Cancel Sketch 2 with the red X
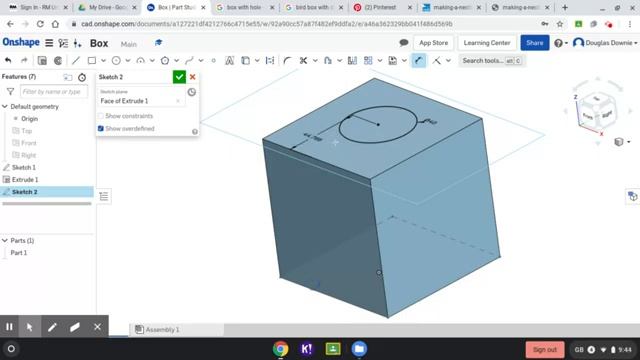This screenshot has width=640, height=360. tap(193, 77)
